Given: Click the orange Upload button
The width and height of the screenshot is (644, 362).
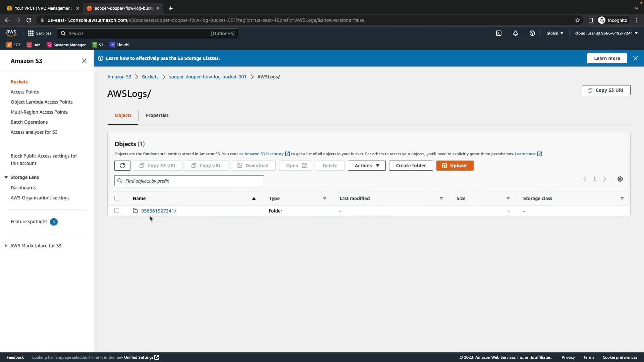Looking at the screenshot, I should coord(454,166).
